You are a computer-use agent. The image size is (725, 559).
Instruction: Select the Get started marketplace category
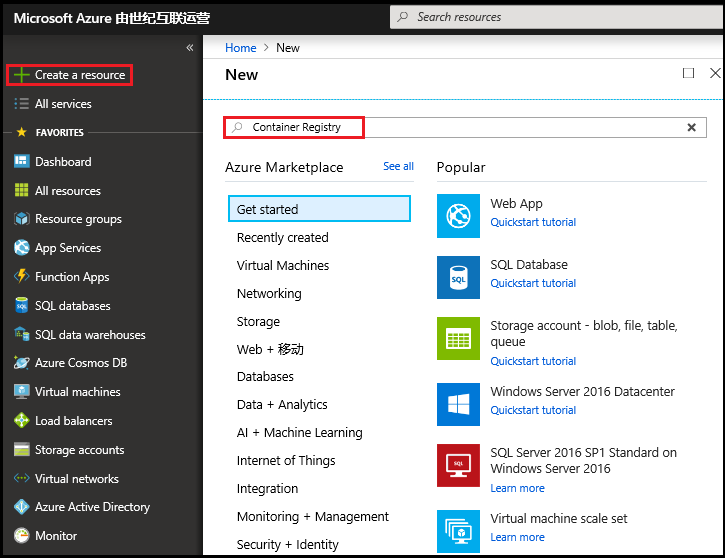[319, 209]
